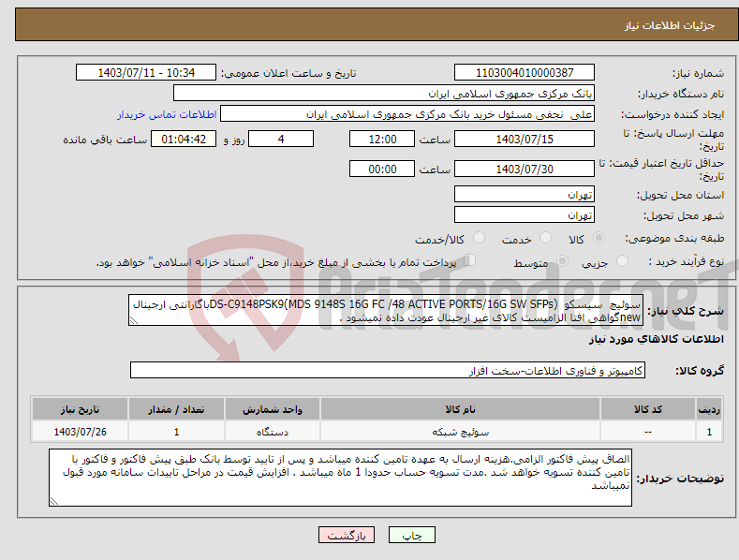Viewport: 739px width, 560px height.
Task: Toggle the Islamic treasury payment checkbox
Action: click(x=470, y=260)
